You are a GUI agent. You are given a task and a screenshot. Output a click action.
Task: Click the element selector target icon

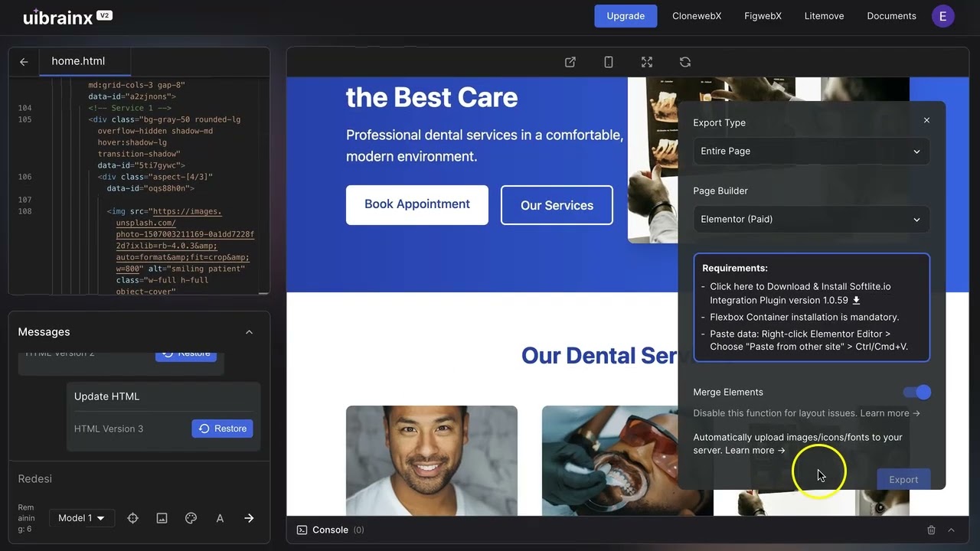[132, 518]
